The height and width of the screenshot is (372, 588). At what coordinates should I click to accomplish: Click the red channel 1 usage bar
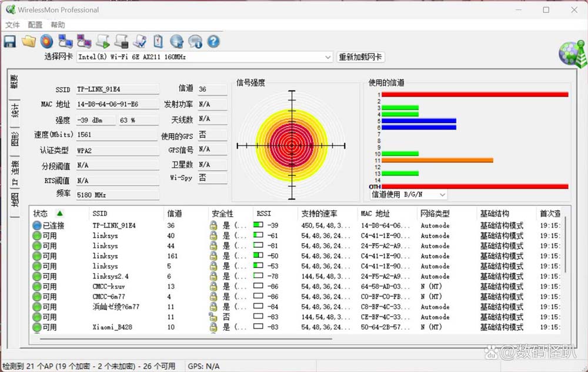point(475,95)
